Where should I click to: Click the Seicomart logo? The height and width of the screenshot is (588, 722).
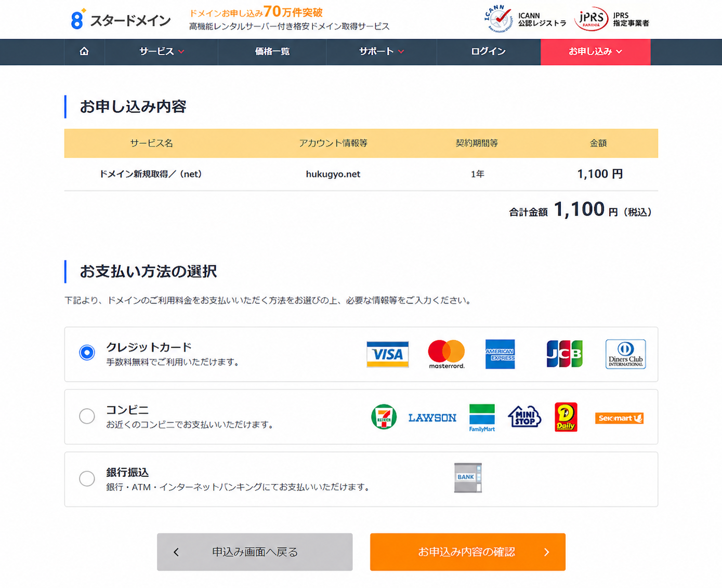(x=619, y=418)
